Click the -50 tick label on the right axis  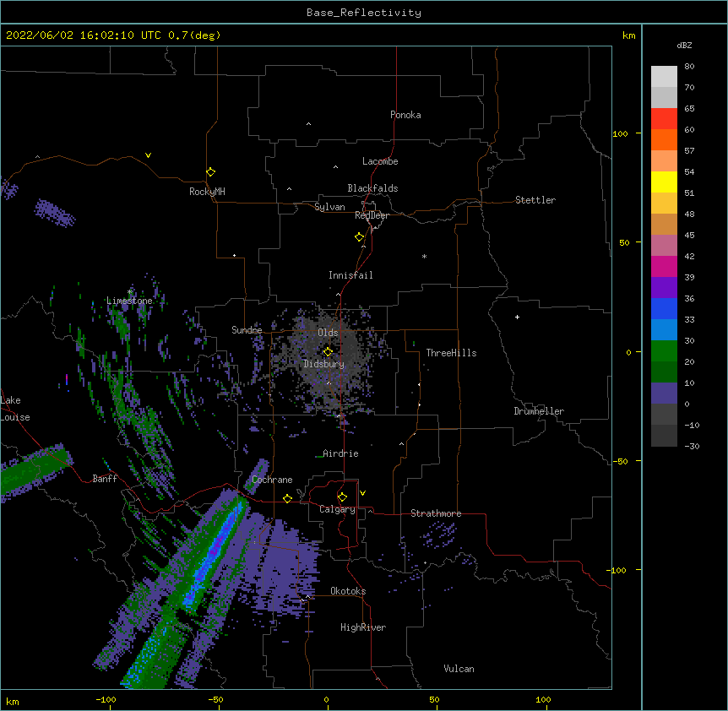(x=620, y=461)
